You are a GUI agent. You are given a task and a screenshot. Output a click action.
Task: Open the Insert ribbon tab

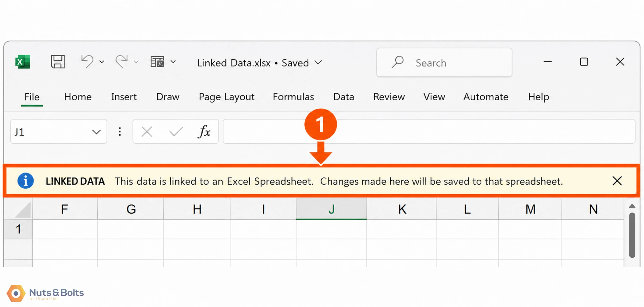pos(124,97)
